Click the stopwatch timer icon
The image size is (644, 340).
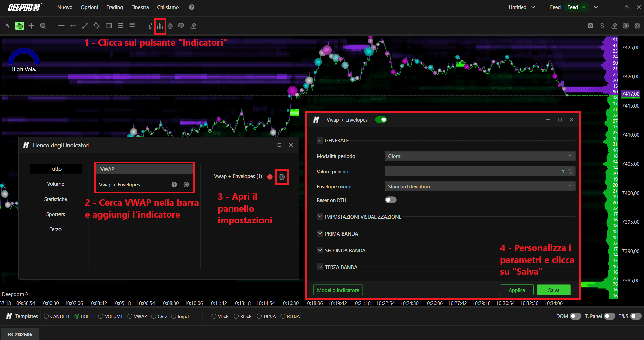coord(170,26)
